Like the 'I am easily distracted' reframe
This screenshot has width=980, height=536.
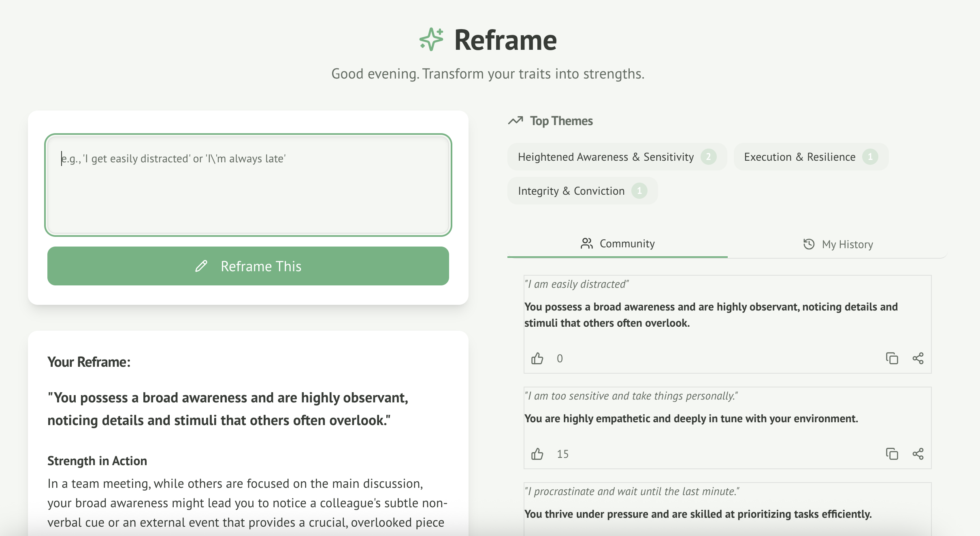(537, 358)
